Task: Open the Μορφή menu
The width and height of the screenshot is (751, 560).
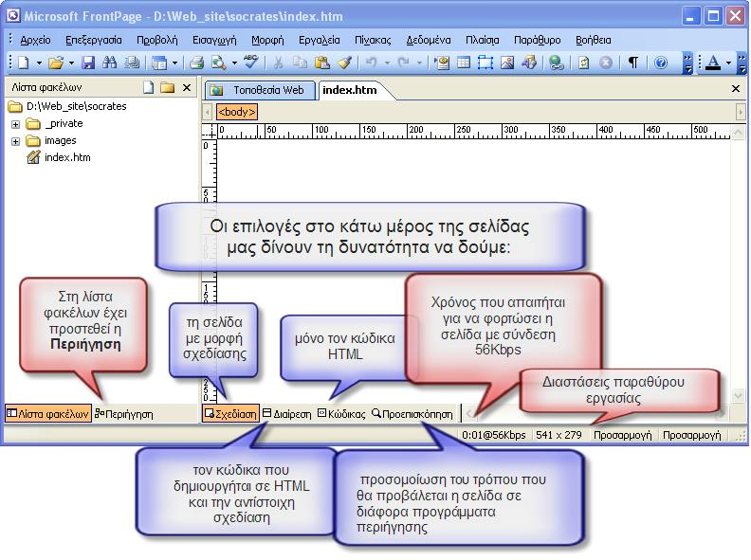Action: (x=267, y=40)
